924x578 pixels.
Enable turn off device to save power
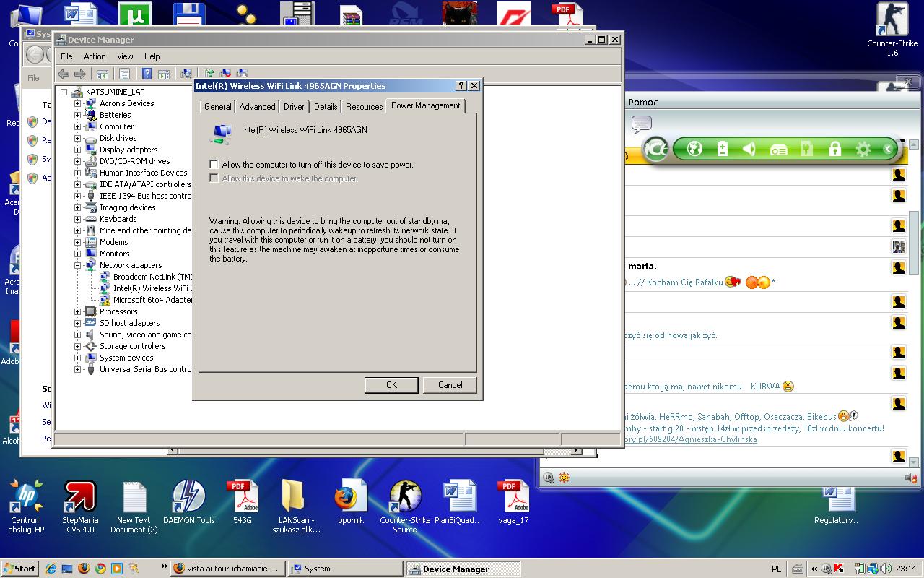click(214, 165)
